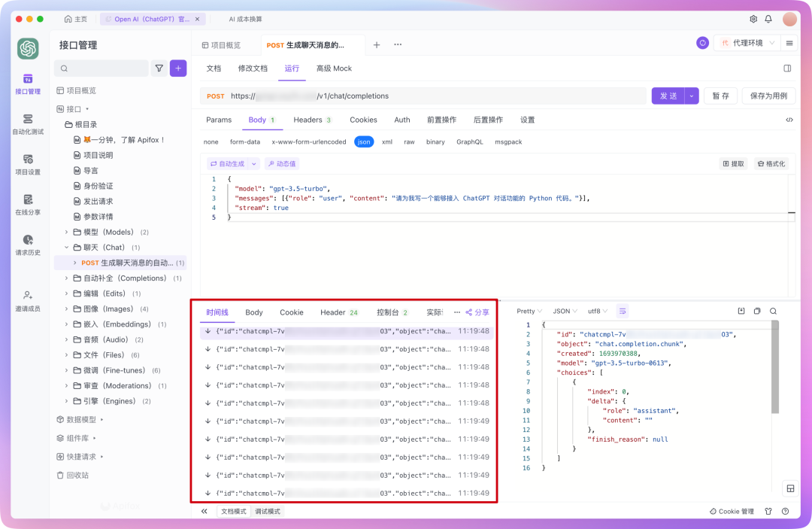Viewport: 812px width, 529px height.
Task: Click the 发送 send button
Action: [668, 96]
